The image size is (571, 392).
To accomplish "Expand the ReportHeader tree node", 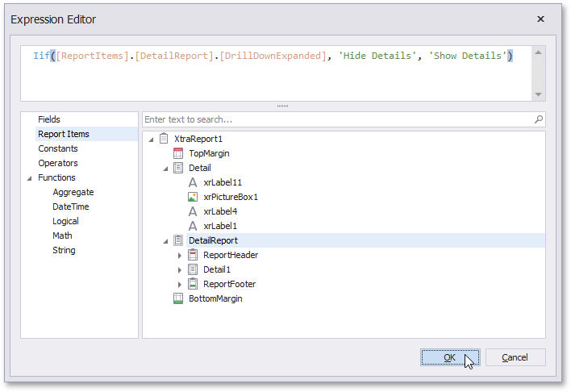I will tap(180, 255).
